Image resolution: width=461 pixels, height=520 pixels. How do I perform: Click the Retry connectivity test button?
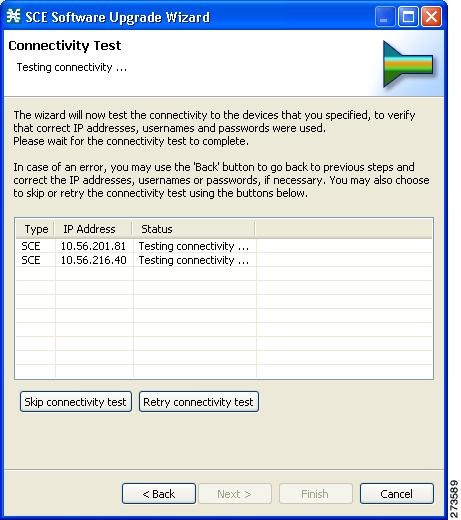pyautogui.click(x=198, y=402)
